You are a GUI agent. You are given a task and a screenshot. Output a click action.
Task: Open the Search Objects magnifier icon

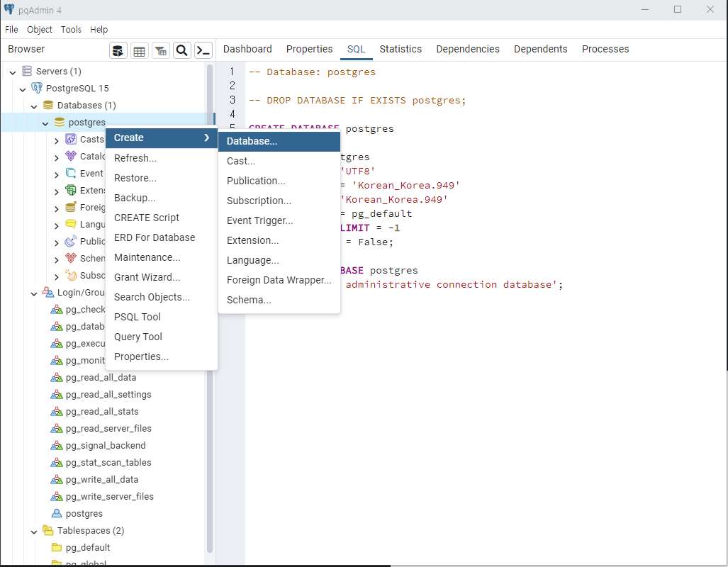click(x=182, y=50)
